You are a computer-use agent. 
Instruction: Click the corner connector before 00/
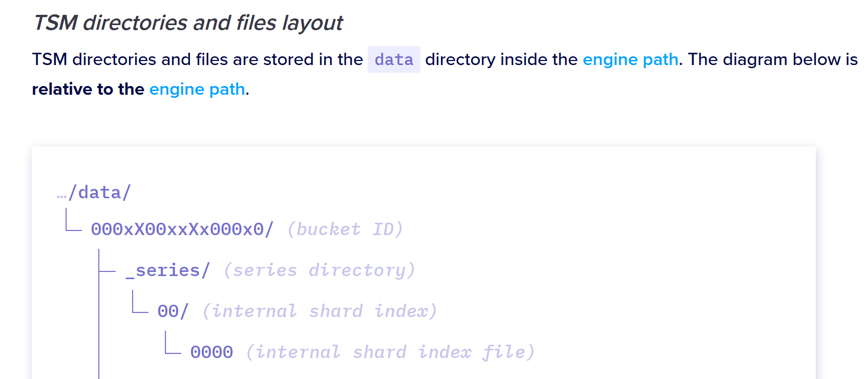click(x=140, y=302)
